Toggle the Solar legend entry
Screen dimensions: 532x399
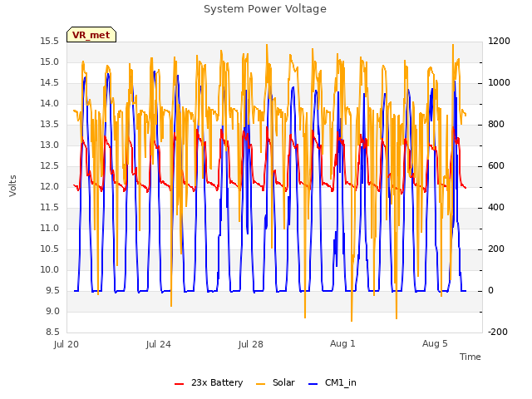[275, 382]
